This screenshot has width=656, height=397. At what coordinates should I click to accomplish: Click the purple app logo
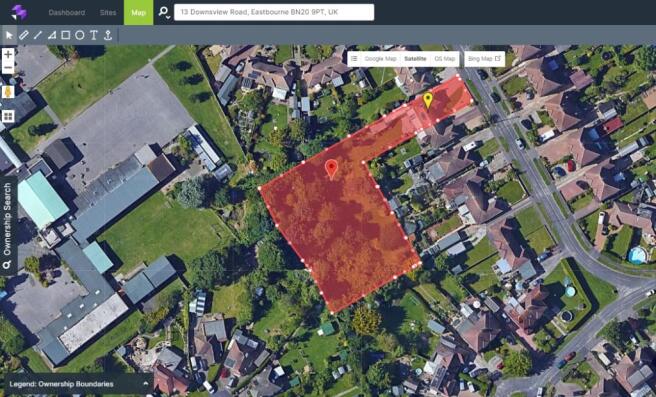tap(19, 12)
